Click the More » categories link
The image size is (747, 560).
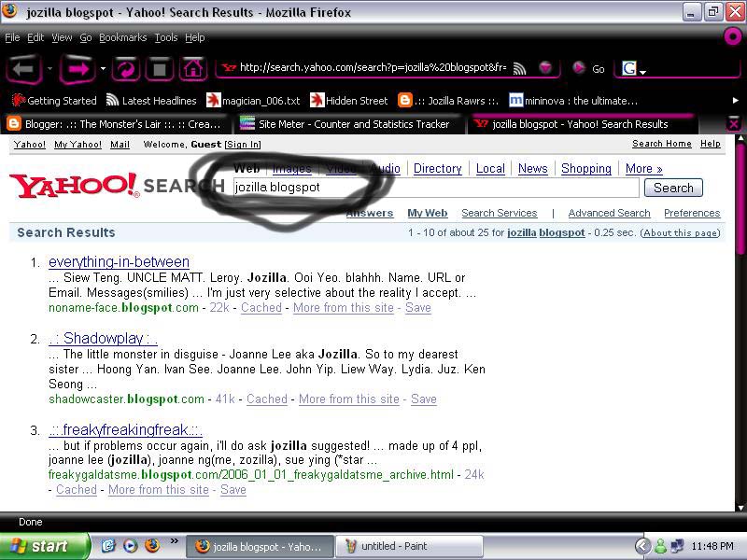point(643,169)
